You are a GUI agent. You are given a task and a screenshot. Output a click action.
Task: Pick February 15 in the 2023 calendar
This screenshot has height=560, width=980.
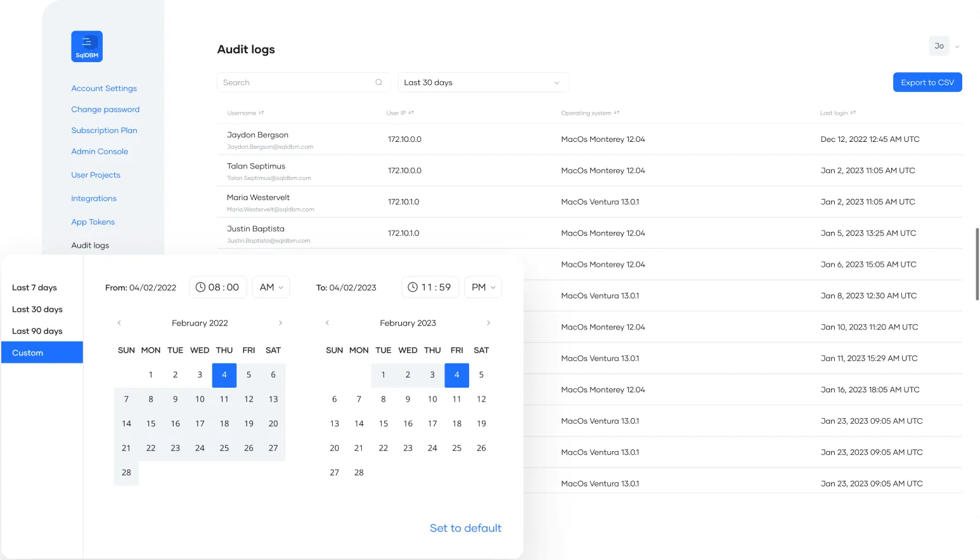coord(383,423)
